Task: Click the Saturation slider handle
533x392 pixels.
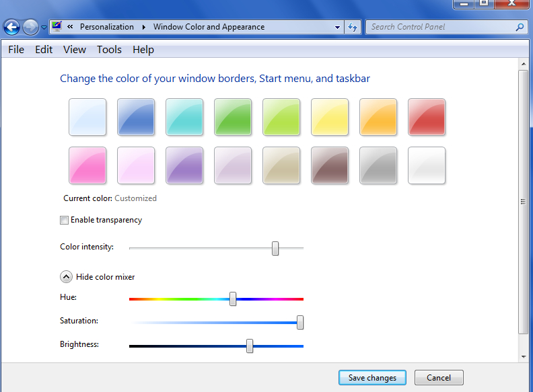Action: click(300, 322)
